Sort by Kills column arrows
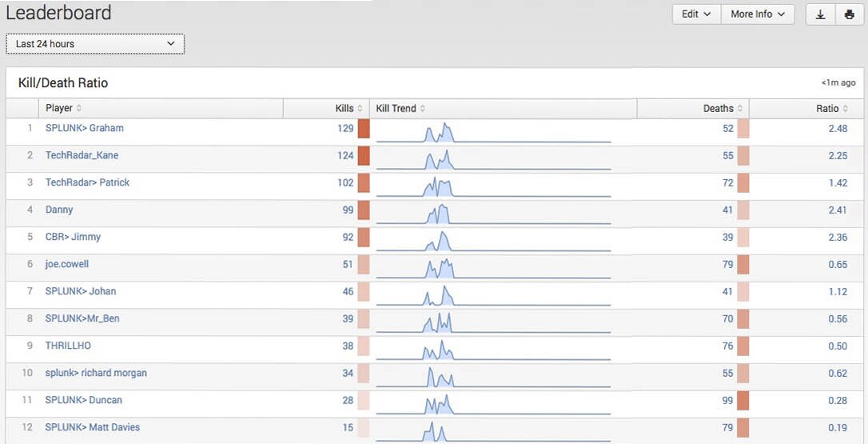868x444 pixels. coord(360,108)
